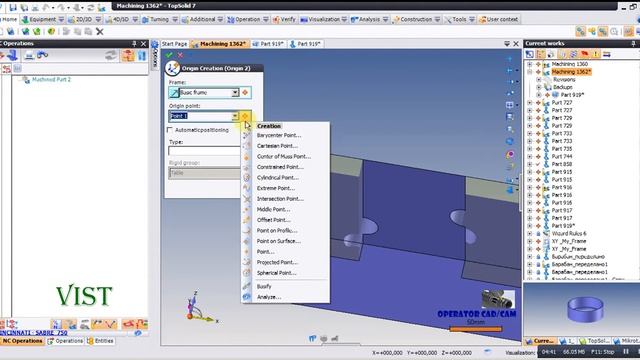Click the pin icon of NC Operations panel

[134, 43]
